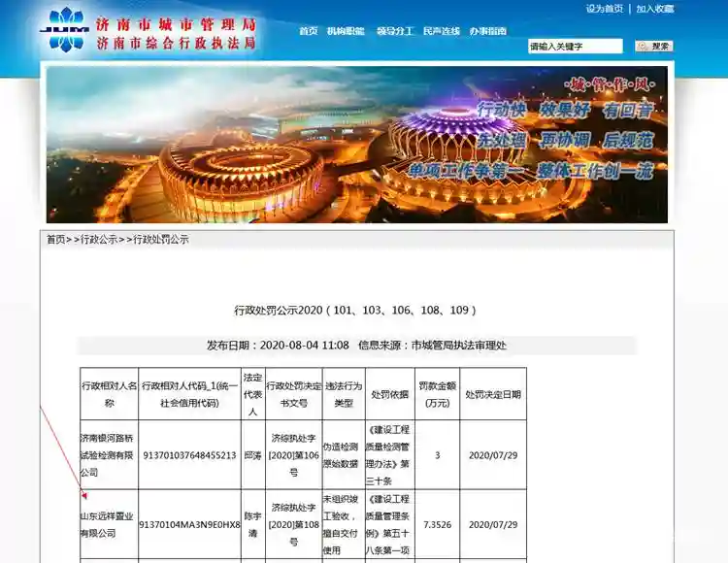This screenshot has width=728, height=563.
Task: Go to the 领导分工 menu item
Action: pyautogui.click(x=395, y=31)
